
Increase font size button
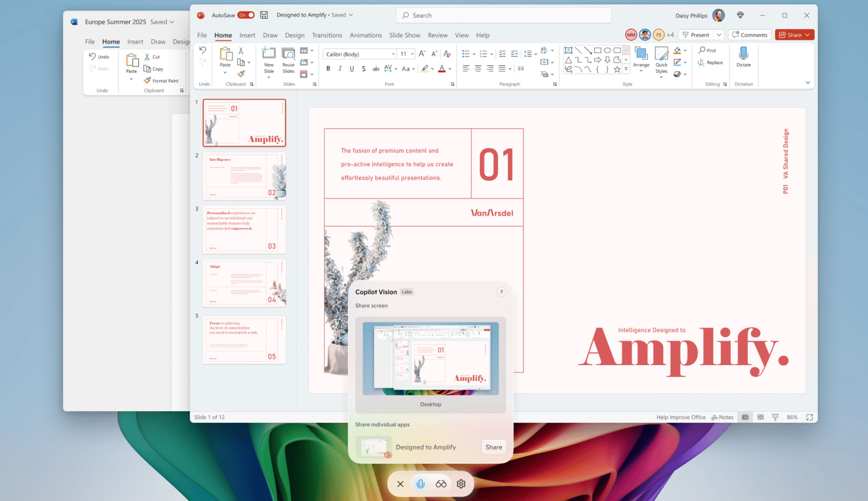tap(422, 54)
